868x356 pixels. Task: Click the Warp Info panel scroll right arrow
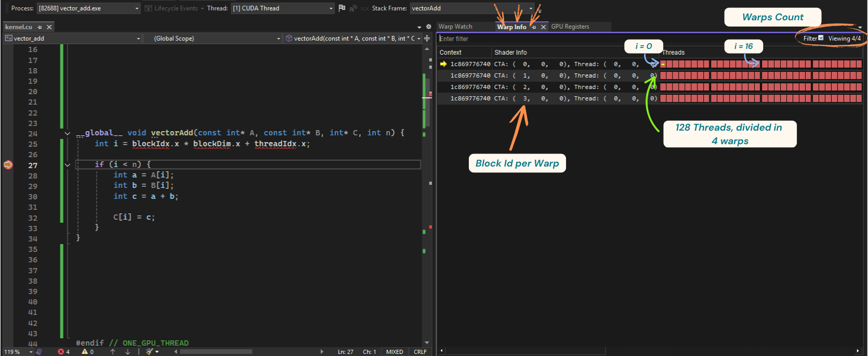pyautogui.click(x=858, y=351)
